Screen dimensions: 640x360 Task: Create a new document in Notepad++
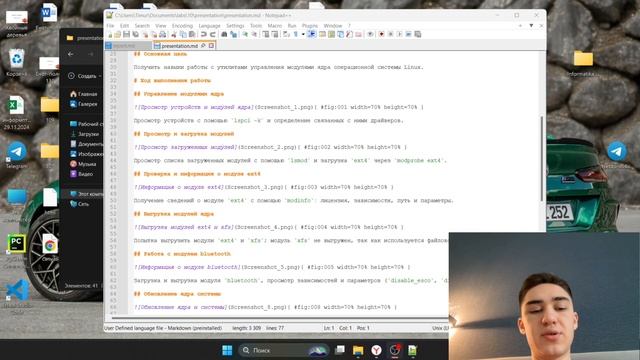(110, 34)
